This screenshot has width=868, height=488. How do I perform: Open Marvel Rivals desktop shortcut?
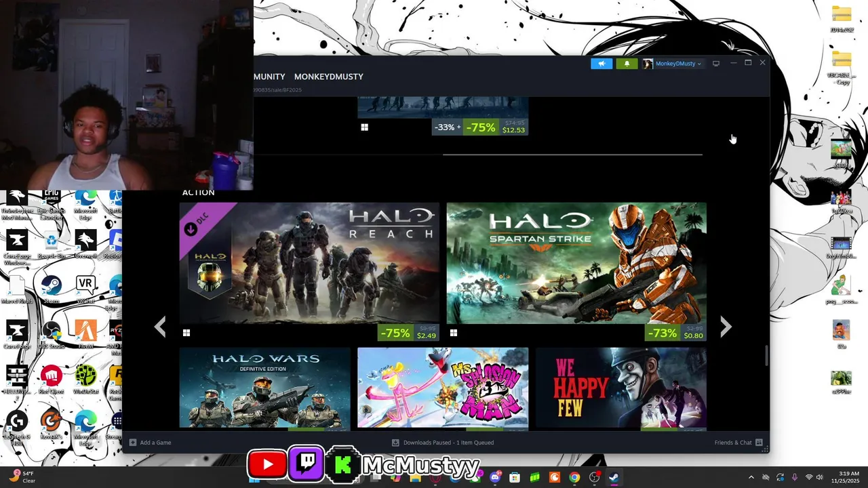click(x=17, y=289)
